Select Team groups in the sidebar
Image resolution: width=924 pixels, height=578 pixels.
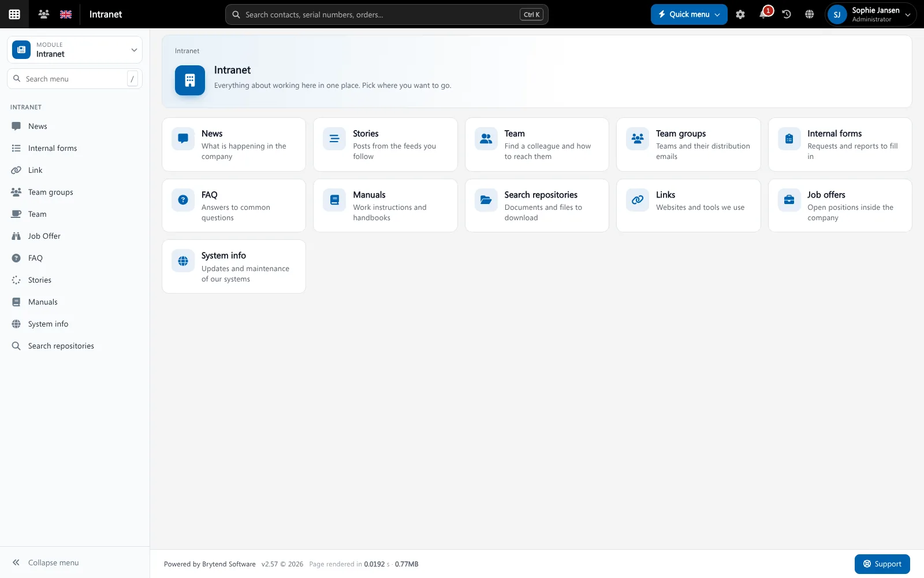(74, 192)
